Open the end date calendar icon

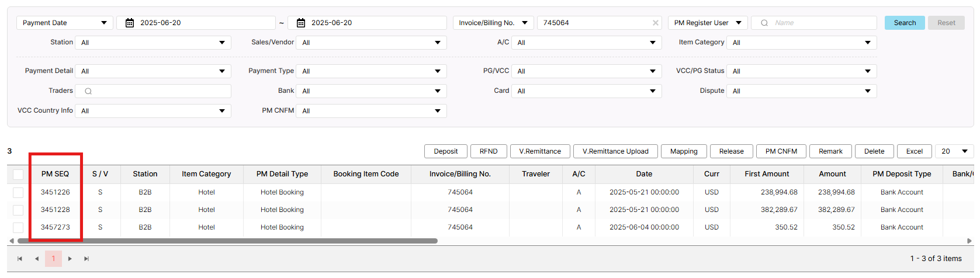click(x=301, y=23)
